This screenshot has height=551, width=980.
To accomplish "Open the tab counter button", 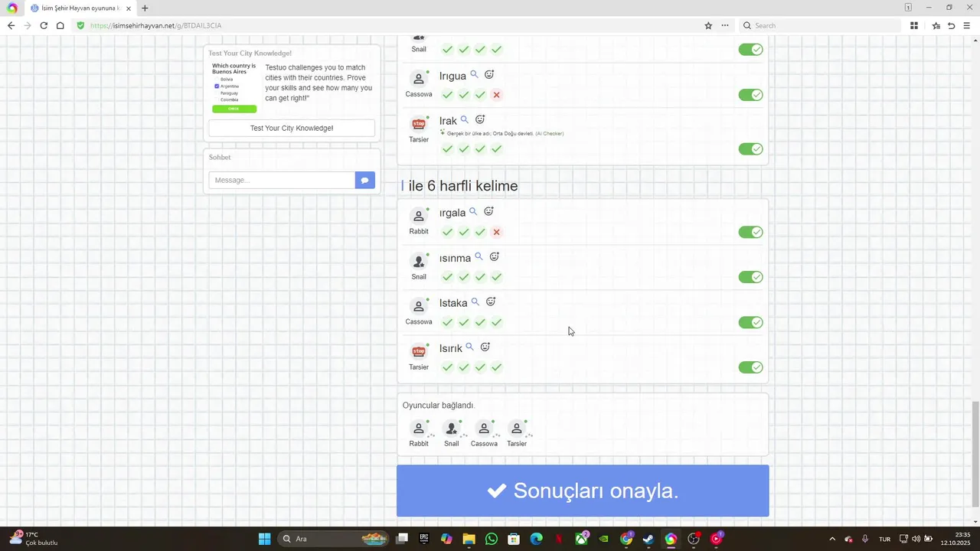I will tap(908, 8).
